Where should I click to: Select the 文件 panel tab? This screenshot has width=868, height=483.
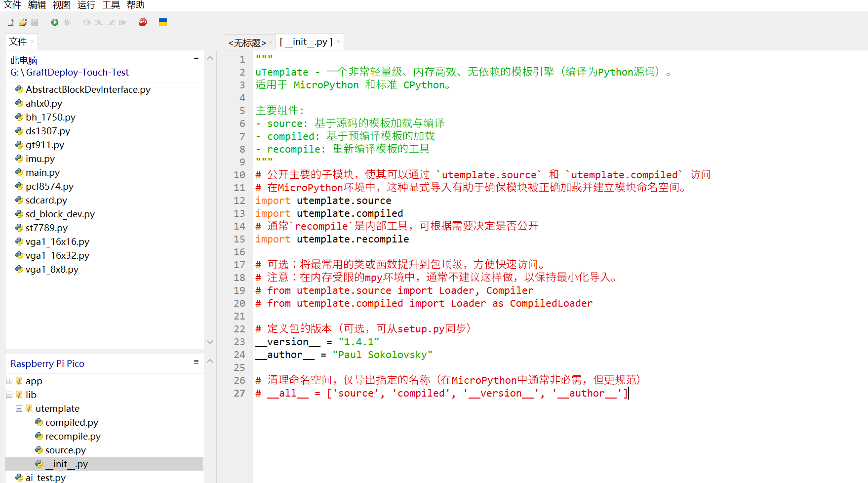(x=18, y=42)
